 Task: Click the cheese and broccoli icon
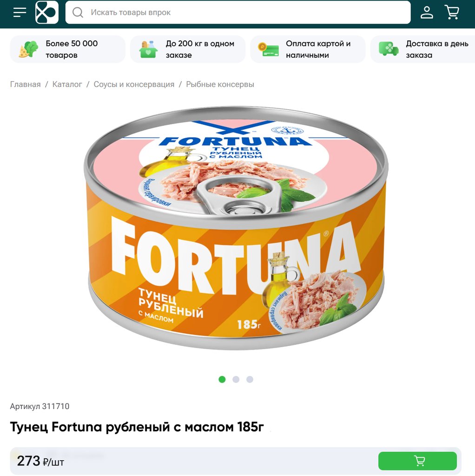pyautogui.click(x=28, y=49)
